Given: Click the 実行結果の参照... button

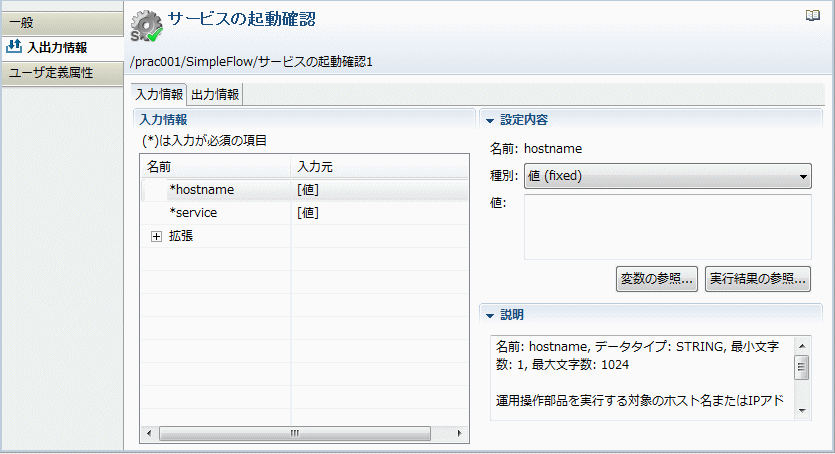Looking at the screenshot, I should (x=758, y=279).
